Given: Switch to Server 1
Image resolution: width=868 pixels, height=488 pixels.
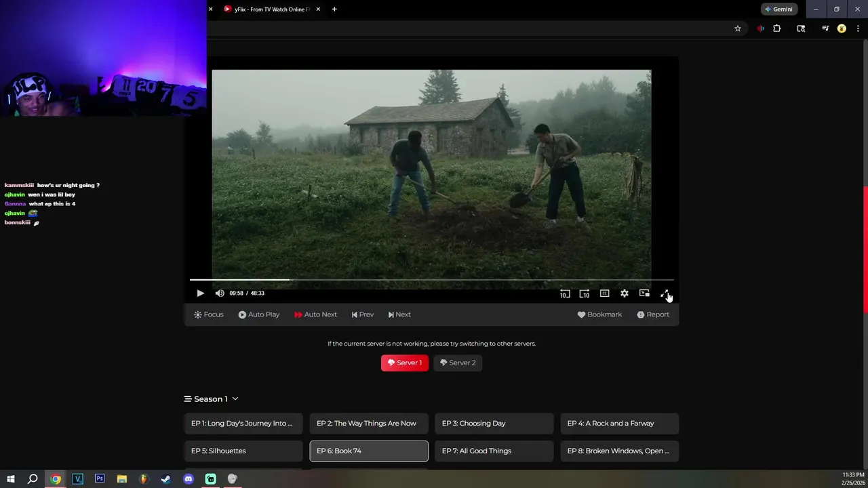Looking at the screenshot, I should coord(405,363).
